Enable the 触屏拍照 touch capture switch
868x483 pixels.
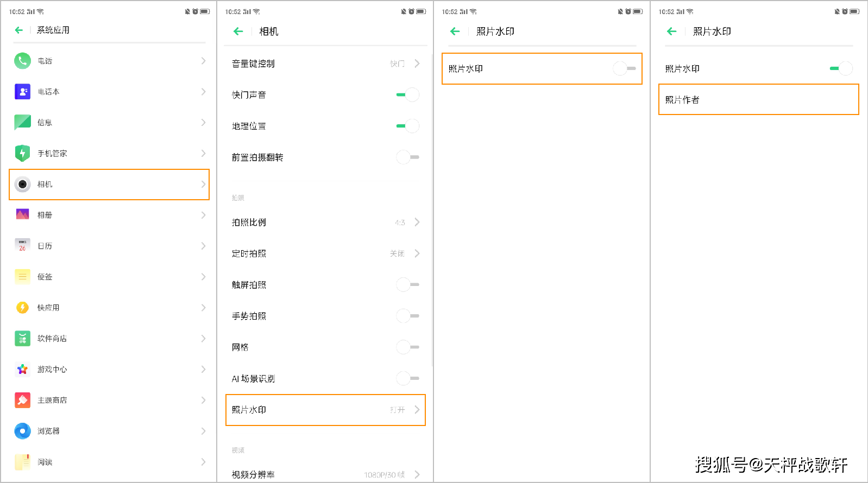pos(408,285)
